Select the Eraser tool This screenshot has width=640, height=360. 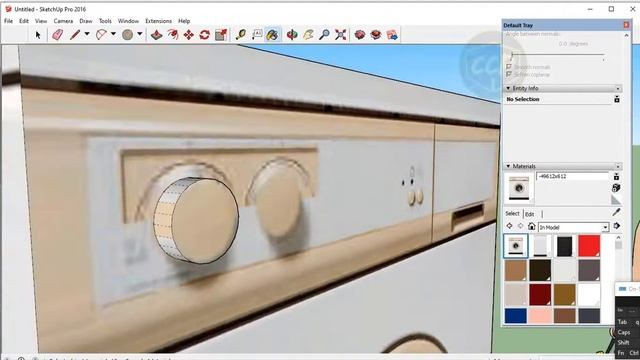(58, 35)
